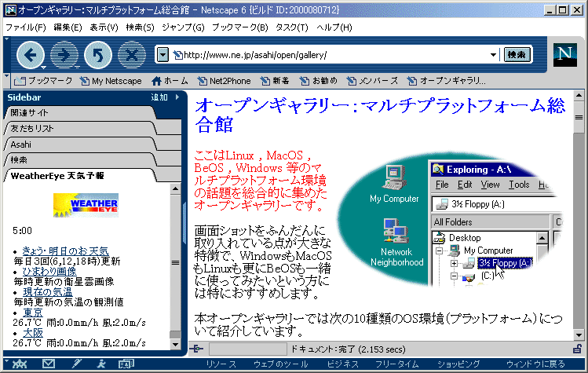Open the 表示(V) menu
This screenshot has height=373, width=588.
click(x=104, y=27)
